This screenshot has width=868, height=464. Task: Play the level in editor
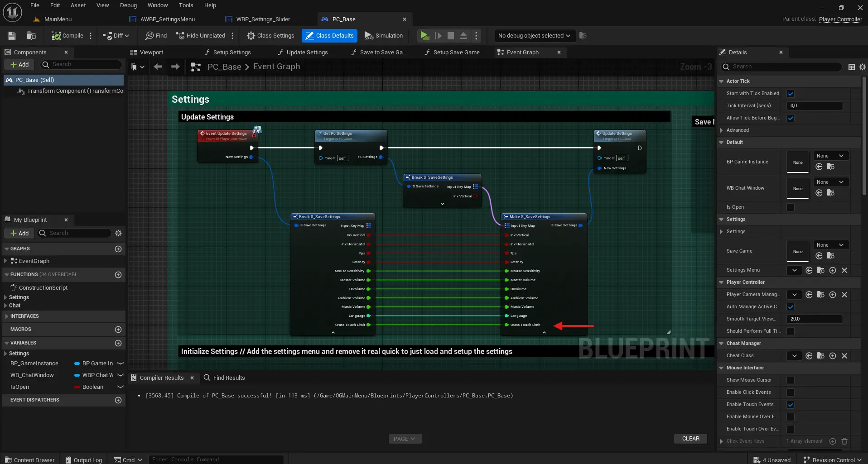coord(424,36)
